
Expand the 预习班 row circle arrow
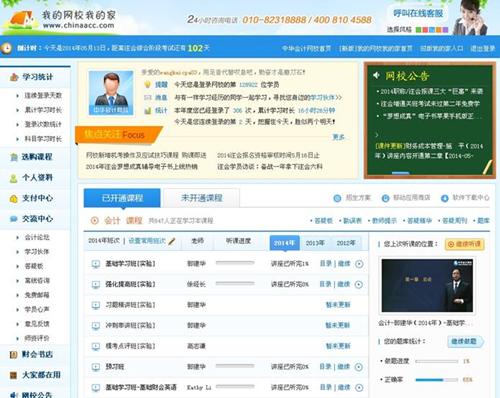(x=359, y=367)
